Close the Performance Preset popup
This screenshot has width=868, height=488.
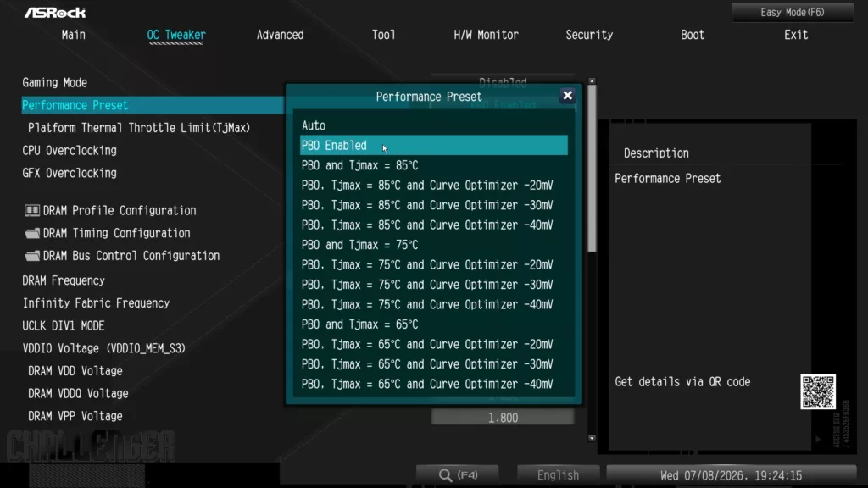click(x=567, y=96)
